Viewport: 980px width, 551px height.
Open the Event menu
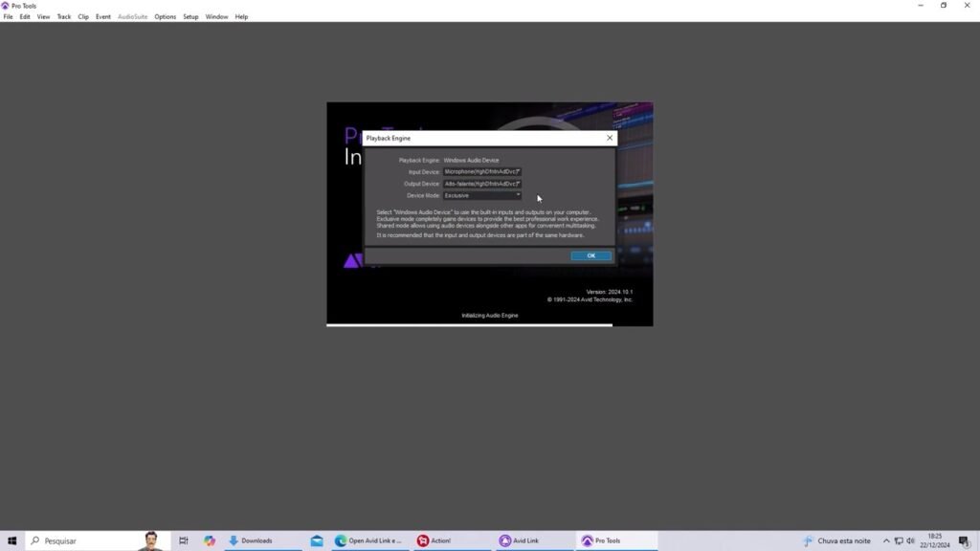(103, 17)
